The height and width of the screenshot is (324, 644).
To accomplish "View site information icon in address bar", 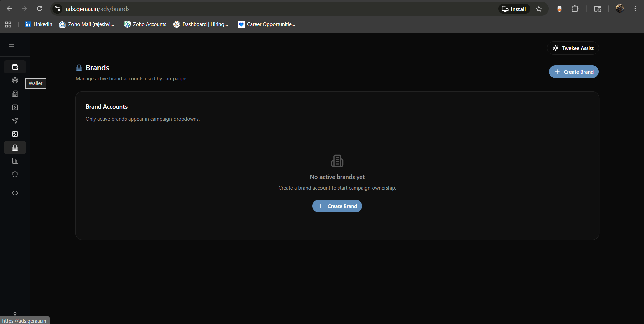I will (x=57, y=9).
